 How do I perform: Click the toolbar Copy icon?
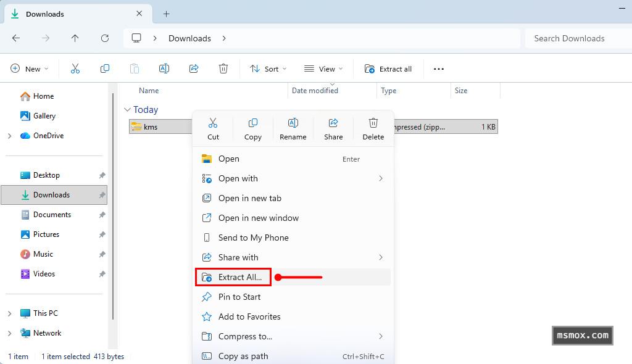click(105, 69)
